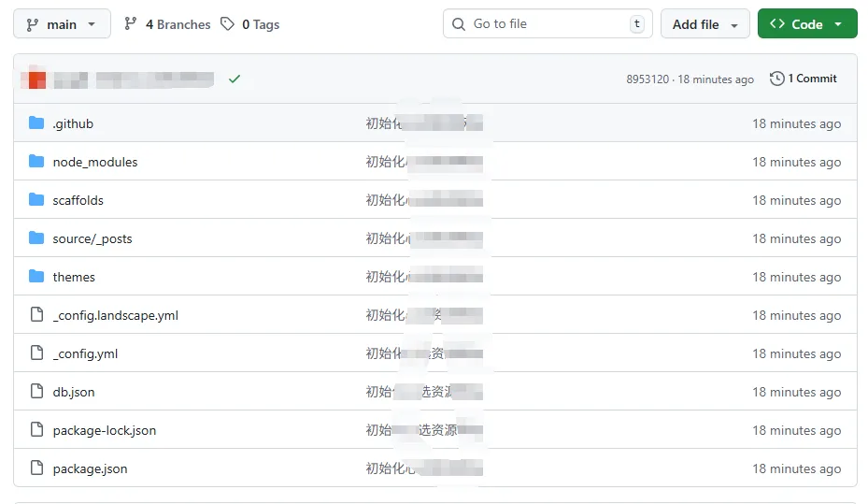Screen dimensions: 868x504
Task: Open the main branch selector dropdown
Action: (62, 24)
